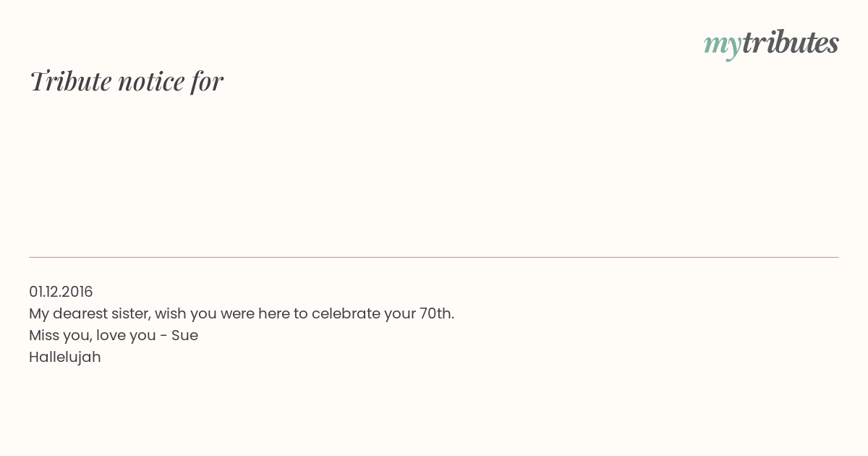This screenshot has height=456, width=868.
Task: Click the word "celebrate" in message
Action: (345, 313)
